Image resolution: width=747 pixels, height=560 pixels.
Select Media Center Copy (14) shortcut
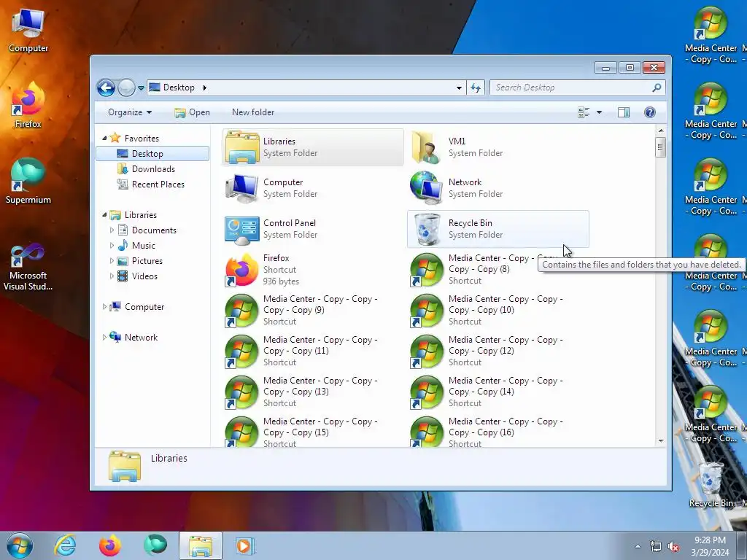pyautogui.click(x=498, y=392)
